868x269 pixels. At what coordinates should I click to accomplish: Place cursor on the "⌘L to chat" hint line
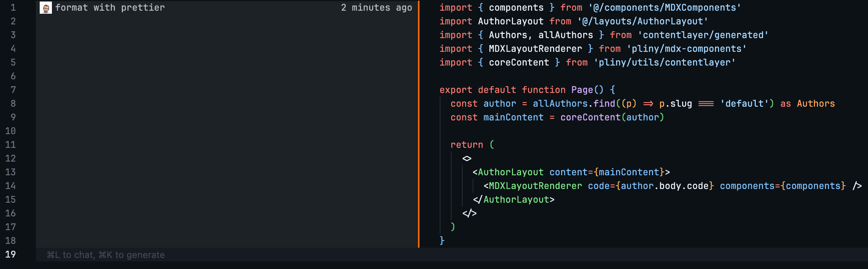[x=106, y=255]
